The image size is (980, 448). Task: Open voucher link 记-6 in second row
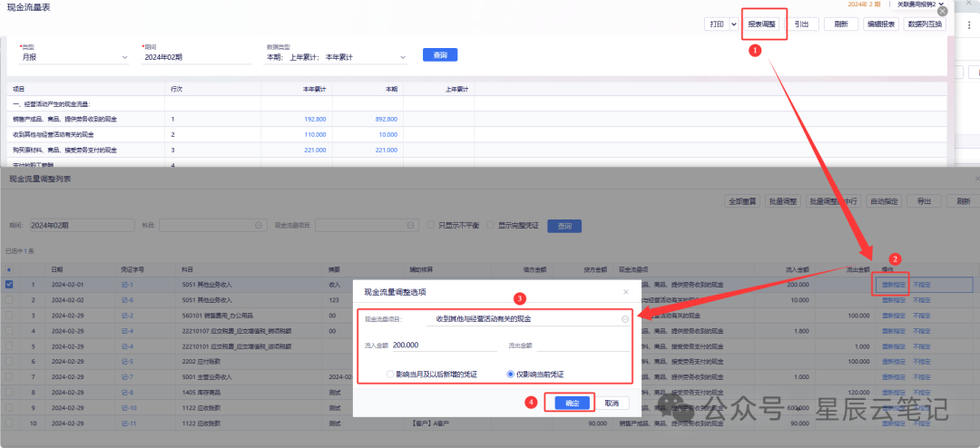[x=127, y=299]
